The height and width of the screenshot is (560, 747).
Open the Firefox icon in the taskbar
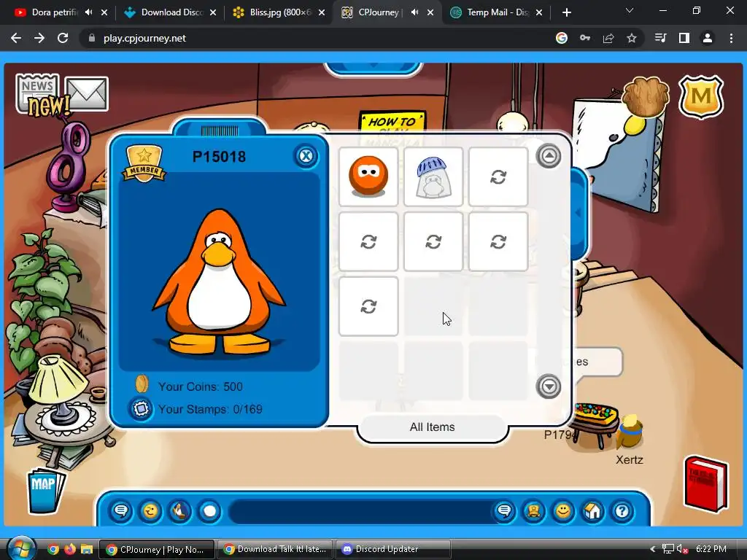(x=69, y=549)
